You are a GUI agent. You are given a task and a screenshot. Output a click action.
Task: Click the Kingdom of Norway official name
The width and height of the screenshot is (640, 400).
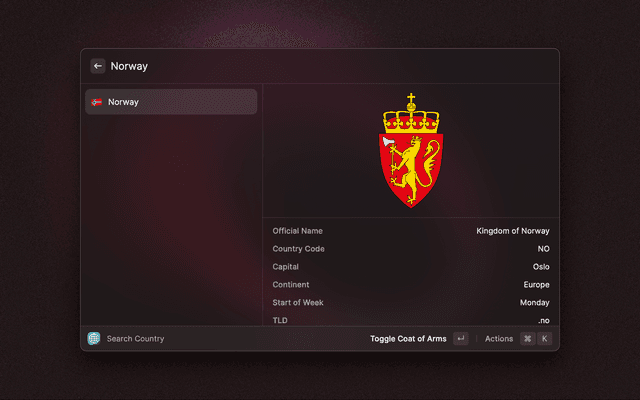click(513, 231)
